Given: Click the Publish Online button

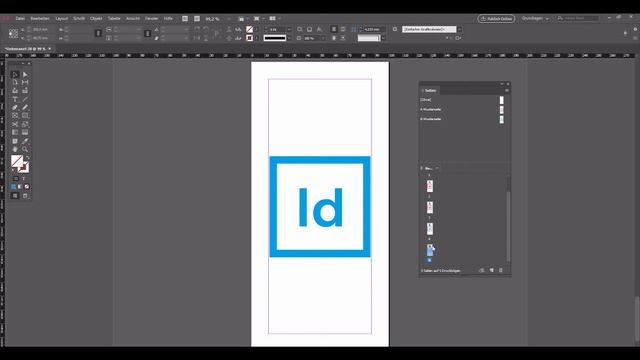Looking at the screenshot, I should (496, 19).
